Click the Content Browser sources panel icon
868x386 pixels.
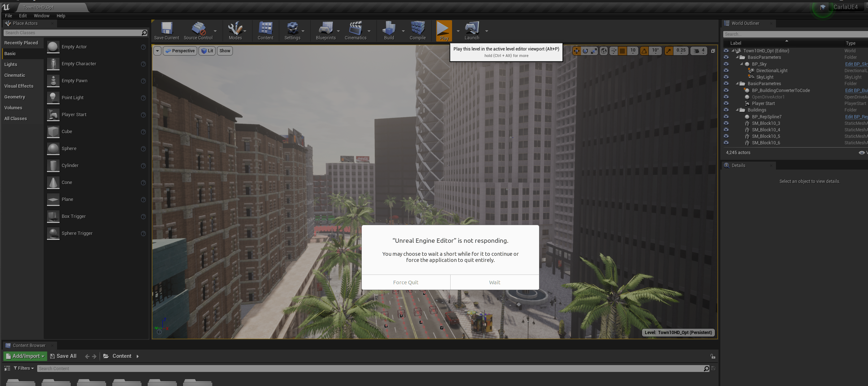7,368
